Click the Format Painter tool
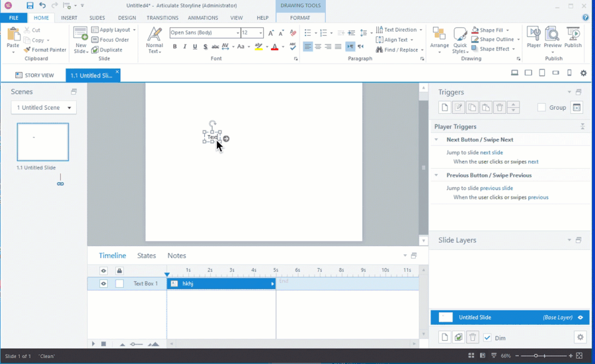The width and height of the screenshot is (595, 364). (45, 50)
